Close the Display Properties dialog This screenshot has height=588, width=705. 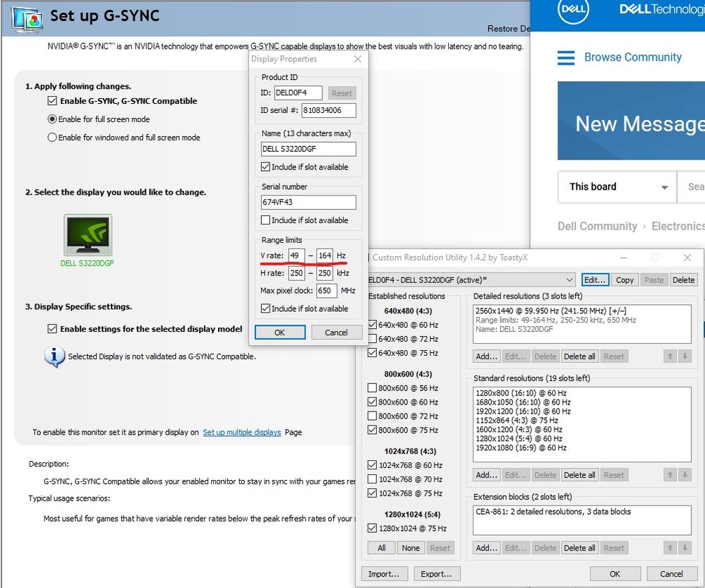point(358,59)
